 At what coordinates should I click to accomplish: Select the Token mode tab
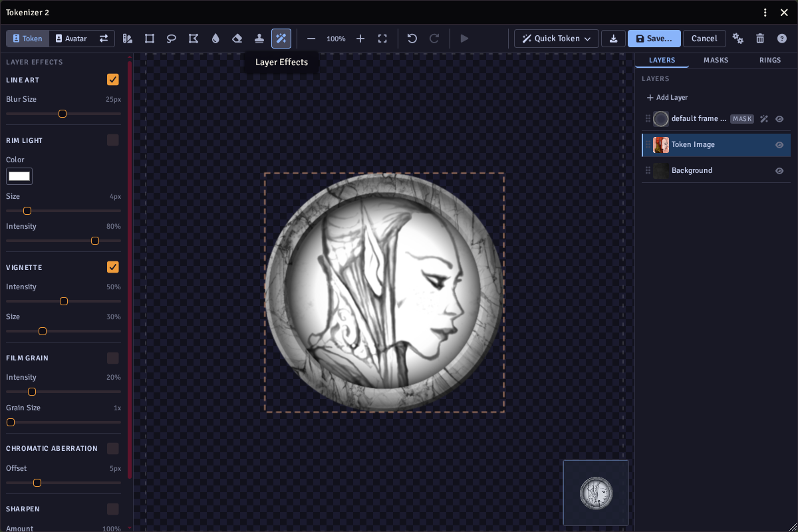(x=27, y=39)
